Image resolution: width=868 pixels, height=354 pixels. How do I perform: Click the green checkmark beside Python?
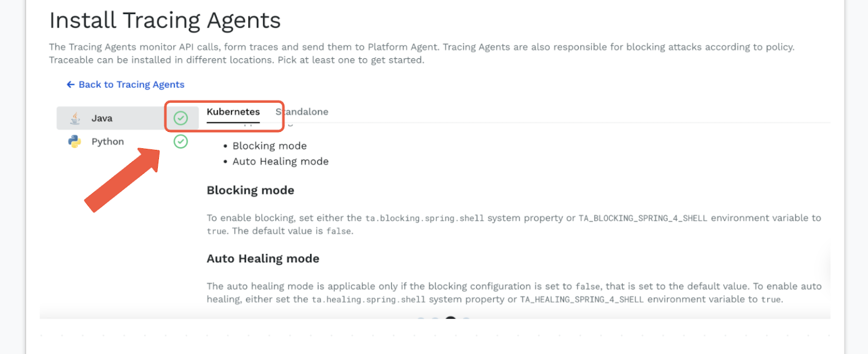(181, 142)
